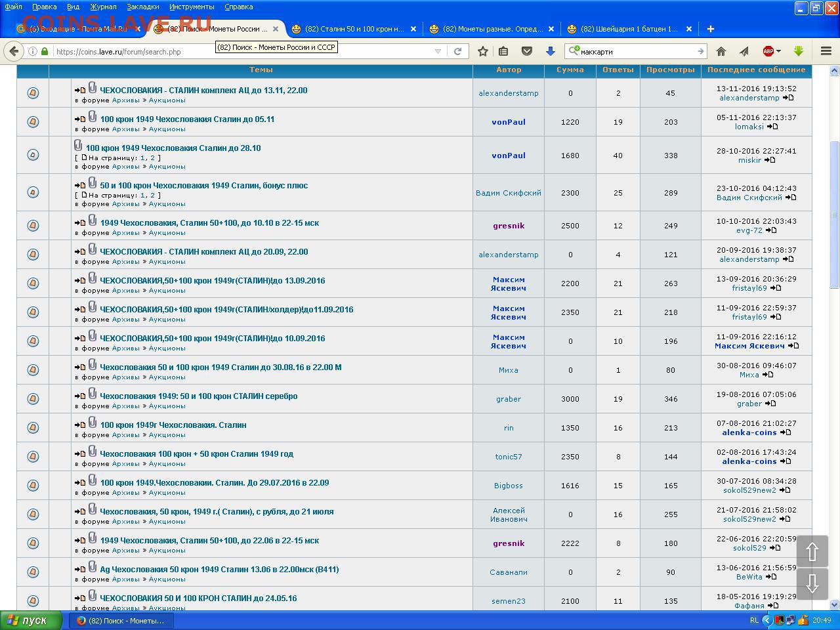Open topic 100 крон 1949г Чехословакия. Сталин
Image resolution: width=840 pixels, height=630 pixels.
[173, 425]
